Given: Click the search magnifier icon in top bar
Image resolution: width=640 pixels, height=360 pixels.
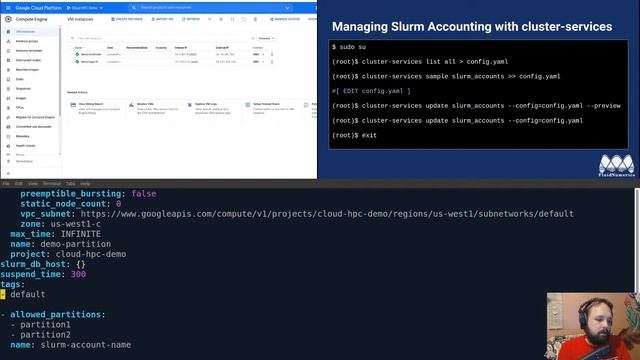Looking at the screenshot, I should click(x=134, y=8).
